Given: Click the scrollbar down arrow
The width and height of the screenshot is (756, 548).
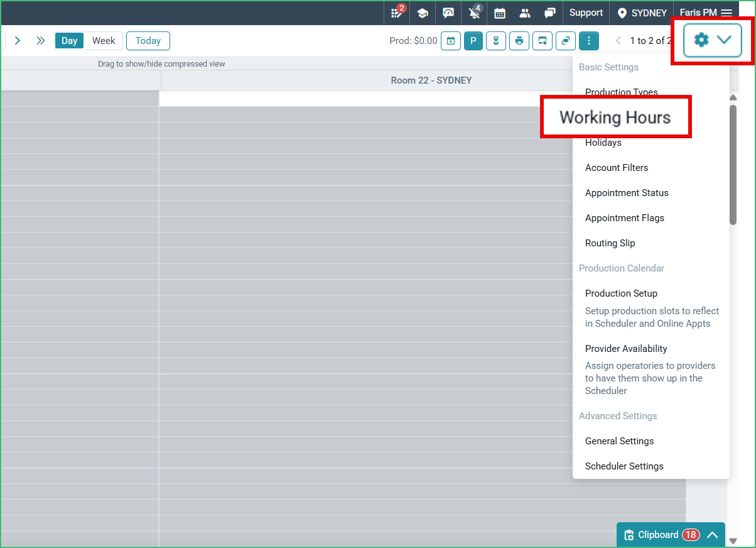Looking at the screenshot, I should (x=733, y=540).
